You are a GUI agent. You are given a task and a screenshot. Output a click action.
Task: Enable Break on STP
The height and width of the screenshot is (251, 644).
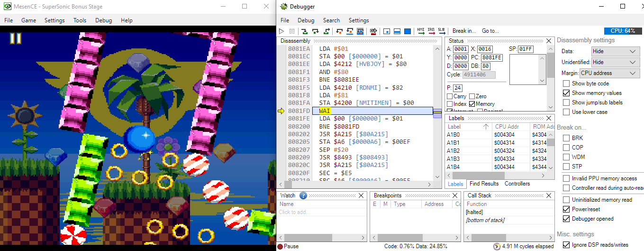566,167
